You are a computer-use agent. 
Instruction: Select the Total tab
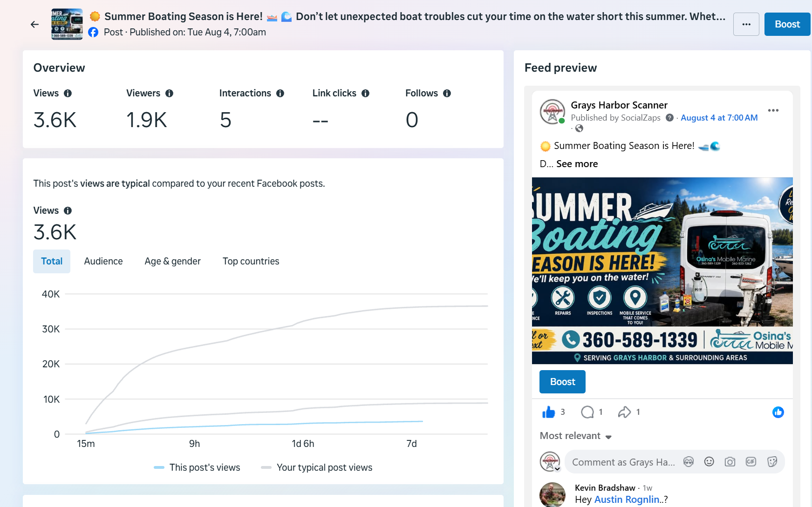coord(52,261)
